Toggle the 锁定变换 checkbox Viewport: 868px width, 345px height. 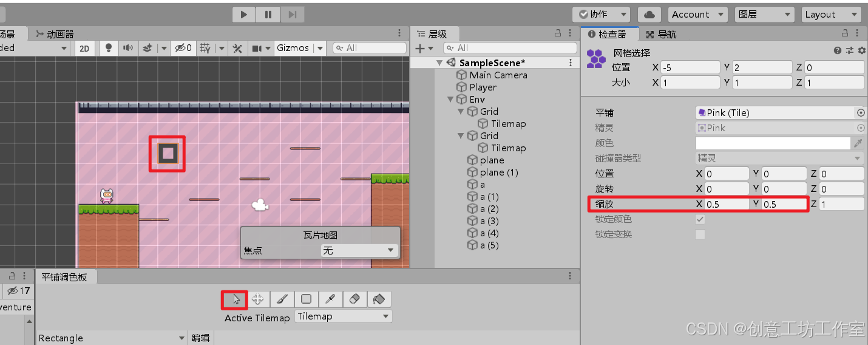700,234
